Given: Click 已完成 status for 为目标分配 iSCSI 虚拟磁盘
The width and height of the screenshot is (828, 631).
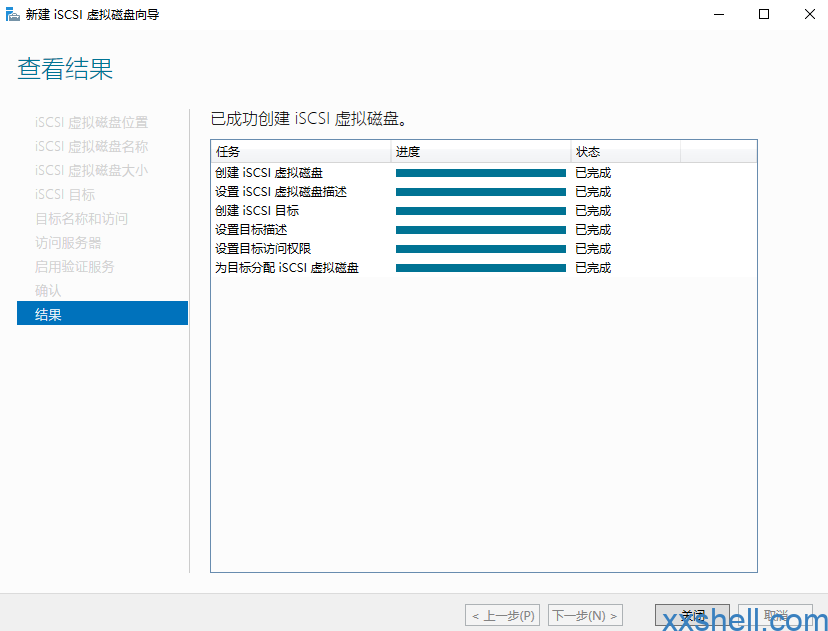Looking at the screenshot, I should point(593,268).
